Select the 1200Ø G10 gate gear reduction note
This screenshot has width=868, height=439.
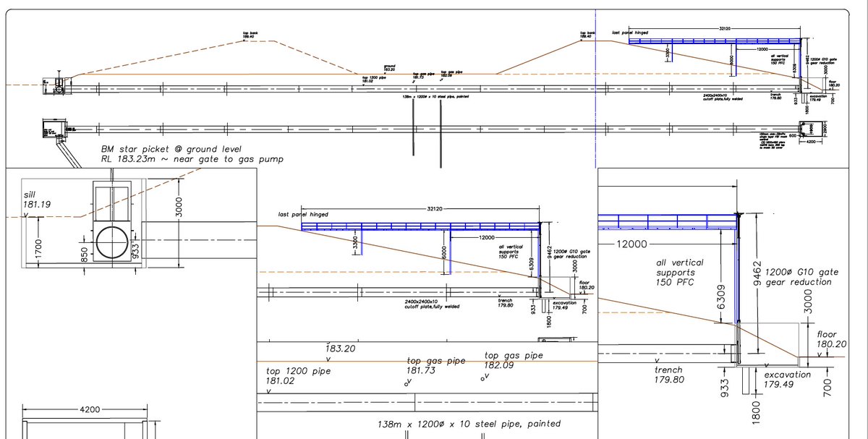(801, 276)
